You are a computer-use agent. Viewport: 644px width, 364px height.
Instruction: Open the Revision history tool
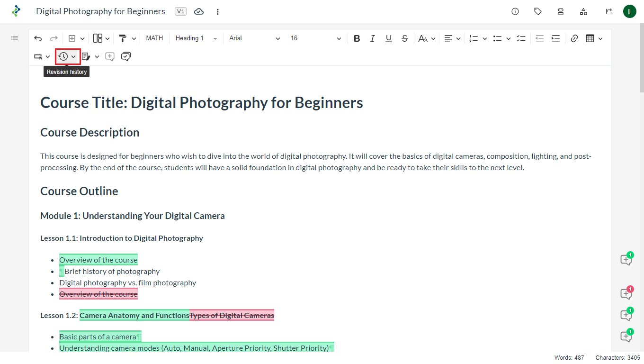(63, 56)
